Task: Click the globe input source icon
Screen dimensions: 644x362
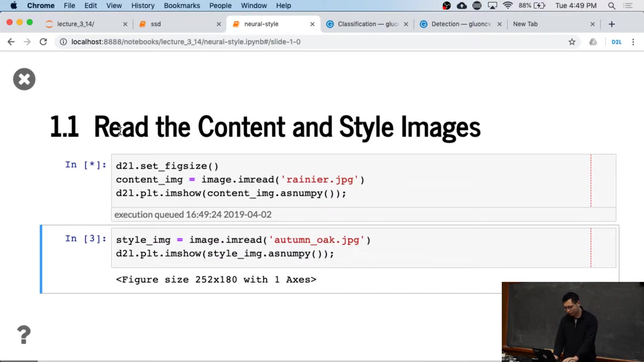Action: click(x=477, y=6)
